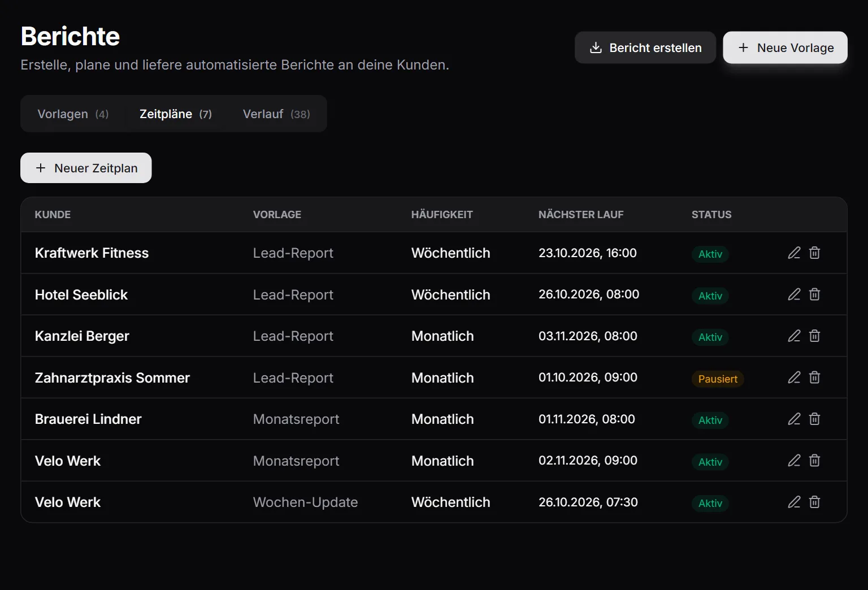
Task: Click Aktiv badge in Kraftwerk Fitness row
Action: tap(710, 254)
